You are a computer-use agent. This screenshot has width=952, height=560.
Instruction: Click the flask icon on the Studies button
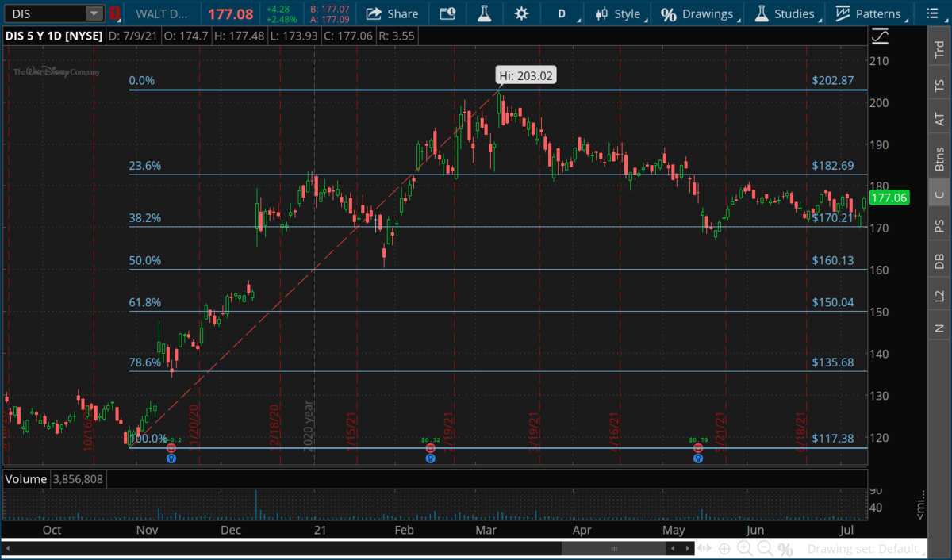tap(762, 13)
